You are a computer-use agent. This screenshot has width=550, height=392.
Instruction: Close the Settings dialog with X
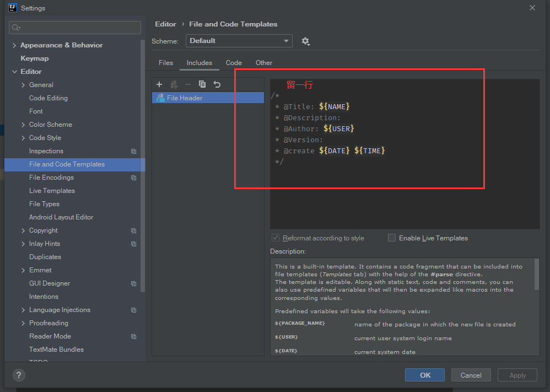(x=532, y=8)
